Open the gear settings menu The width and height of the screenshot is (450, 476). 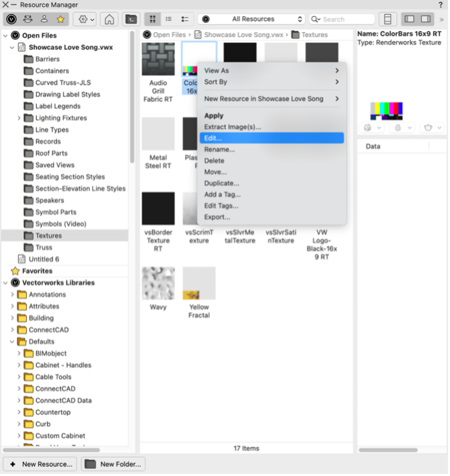point(86,19)
